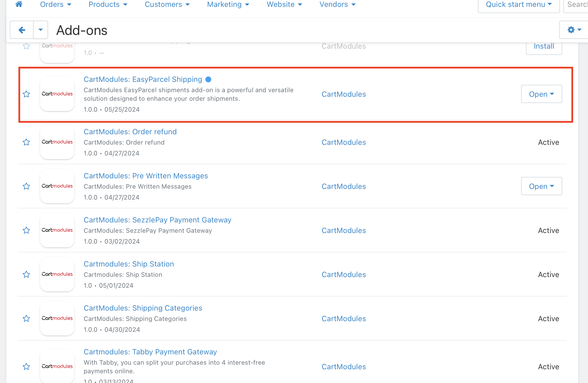Click the Install button at the top
The width and height of the screenshot is (588, 383).
[x=544, y=46]
